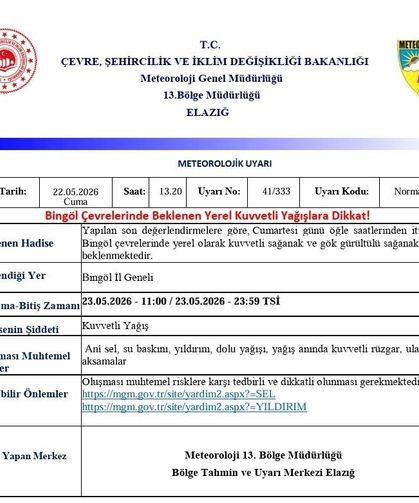Click the 'Yapan Merkez' row label
The width and height of the screenshot is (419, 503).
pyautogui.click(x=34, y=456)
